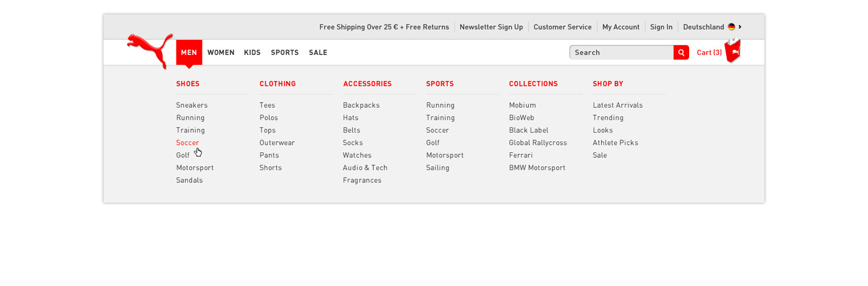Click the red search magnifier button
868x286 pixels.
[681, 53]
